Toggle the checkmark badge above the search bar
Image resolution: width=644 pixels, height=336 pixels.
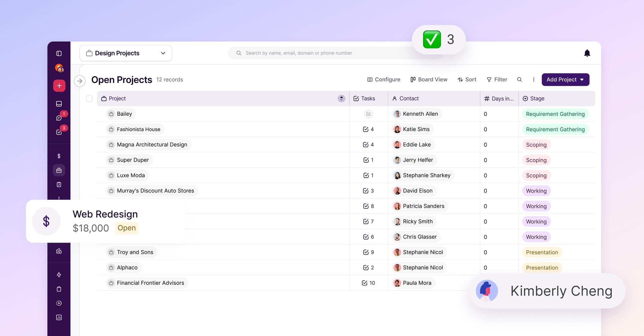432,39
